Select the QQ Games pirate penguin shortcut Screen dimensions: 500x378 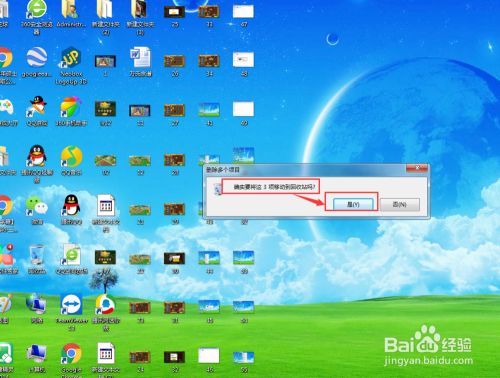point(37,111)
